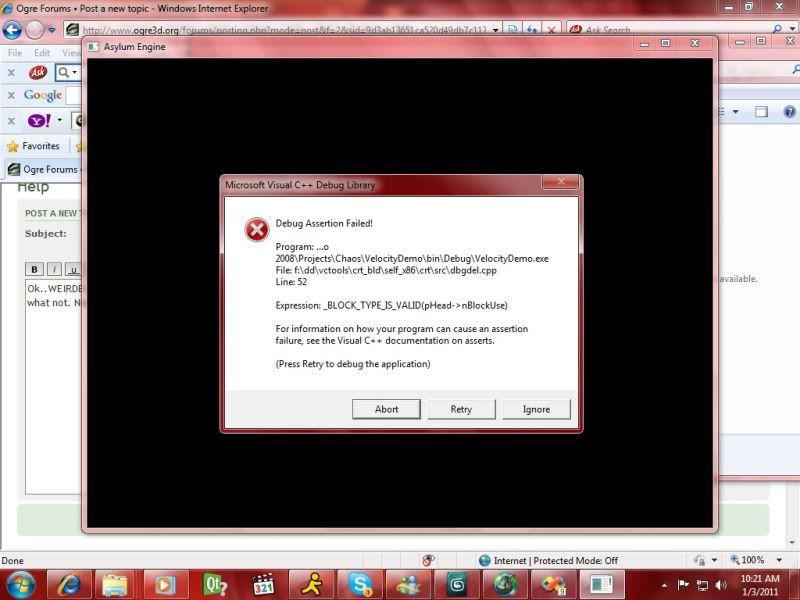Stop loading the page with the red X

click(x=552, y=30)
